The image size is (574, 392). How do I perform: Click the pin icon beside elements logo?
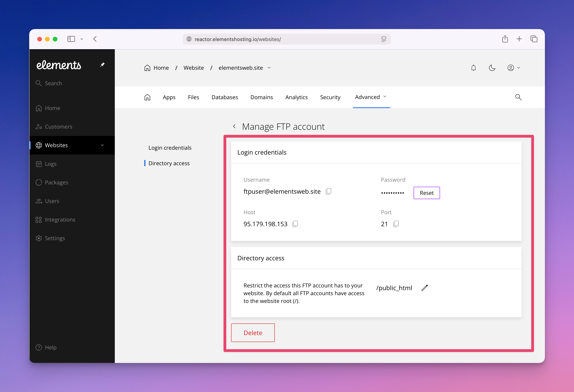pyautogui.click(x=102, y=65)
